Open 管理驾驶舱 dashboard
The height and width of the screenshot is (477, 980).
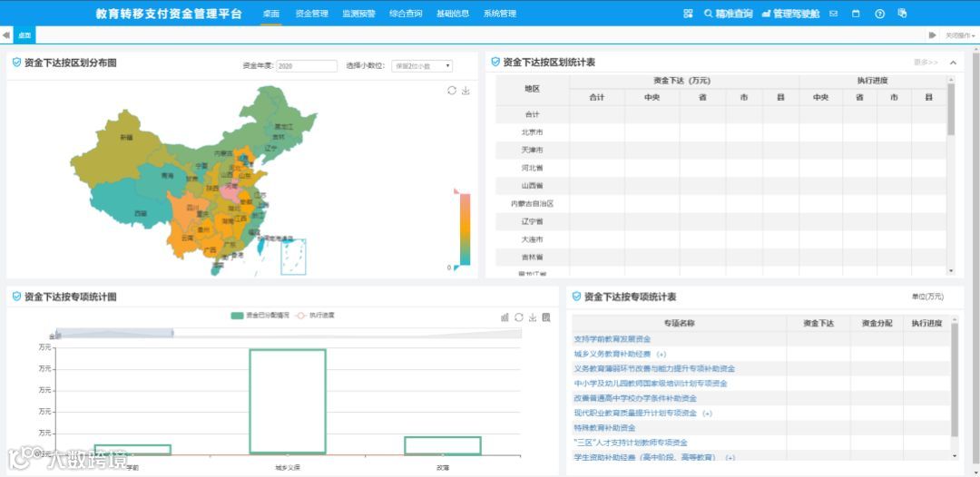(x=790, y=13)
